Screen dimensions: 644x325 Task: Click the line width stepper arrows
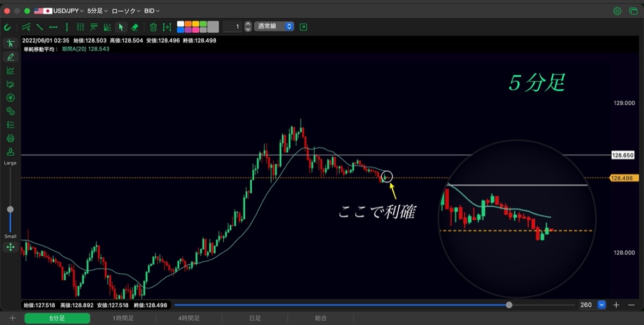(248, 27)
